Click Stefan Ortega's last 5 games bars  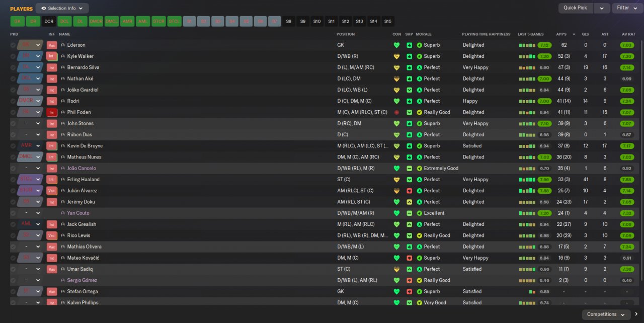tap(532, 292)
